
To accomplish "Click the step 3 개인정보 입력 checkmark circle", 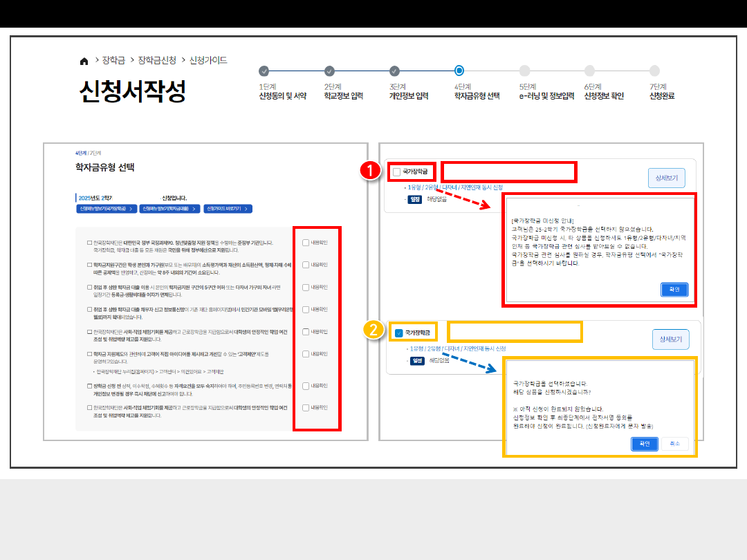I will coord(394,71).
